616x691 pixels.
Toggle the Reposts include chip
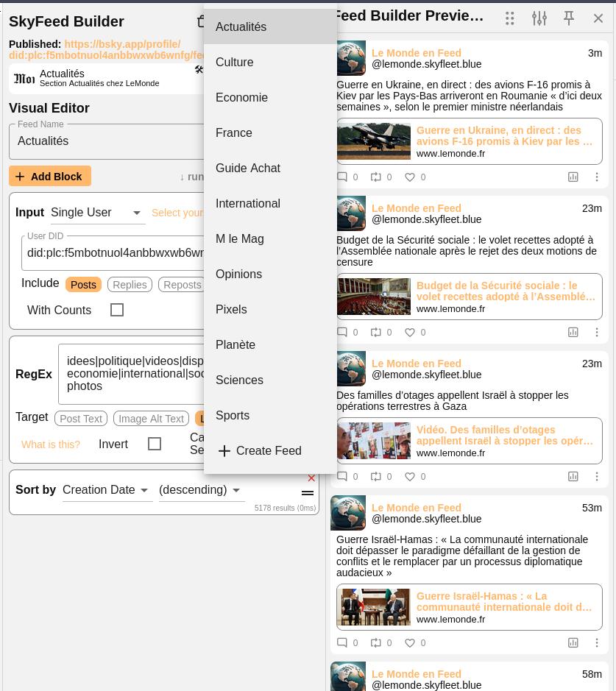coord(182,284)
